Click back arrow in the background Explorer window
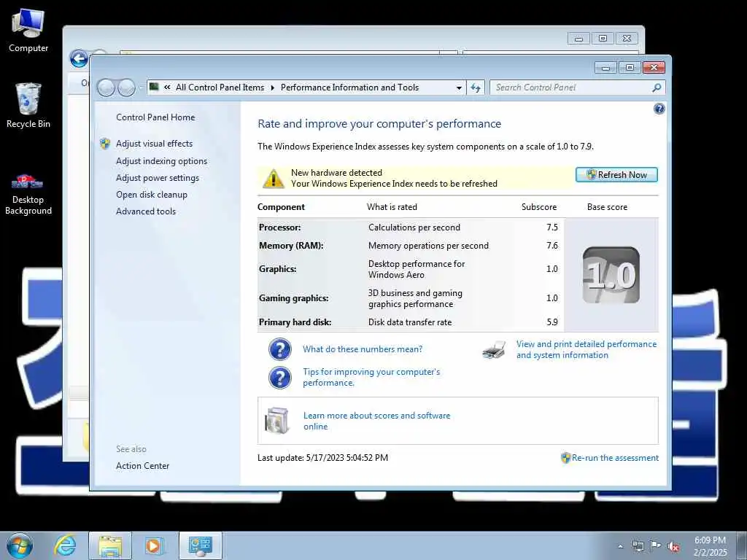 [x=79, y=59]
